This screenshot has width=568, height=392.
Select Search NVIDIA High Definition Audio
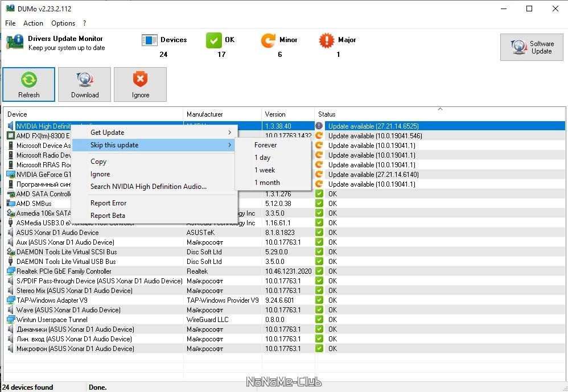coord(155,187)
